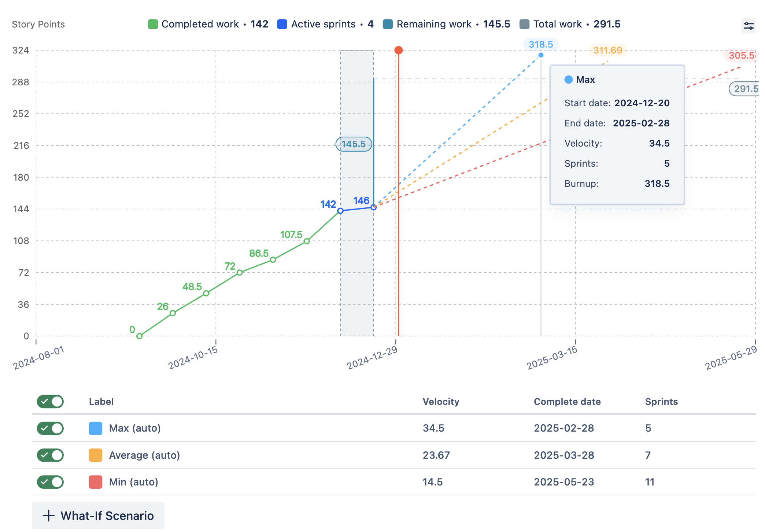Click the 318.5 Max projection endpoint
765x532 pixels.
coord(540,54)
